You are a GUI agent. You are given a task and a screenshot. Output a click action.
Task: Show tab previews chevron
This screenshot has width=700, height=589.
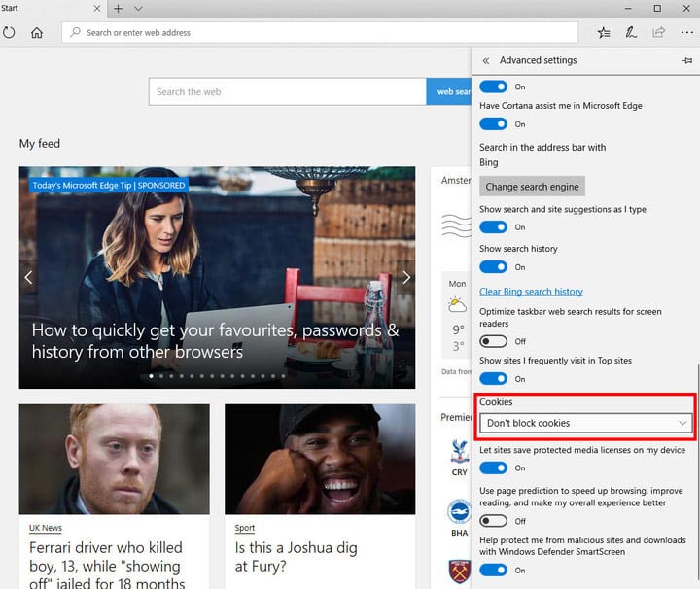click(x=138, y=8)
